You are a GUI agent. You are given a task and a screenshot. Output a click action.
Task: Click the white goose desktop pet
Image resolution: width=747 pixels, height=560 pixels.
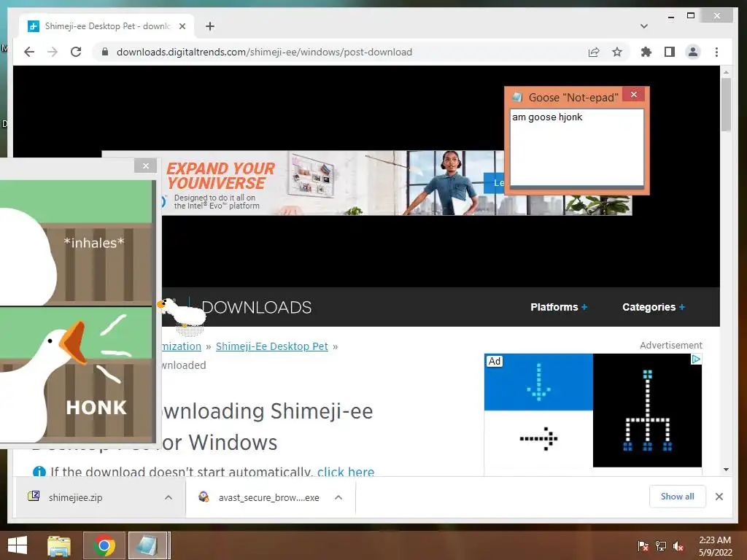coord(182,312)
